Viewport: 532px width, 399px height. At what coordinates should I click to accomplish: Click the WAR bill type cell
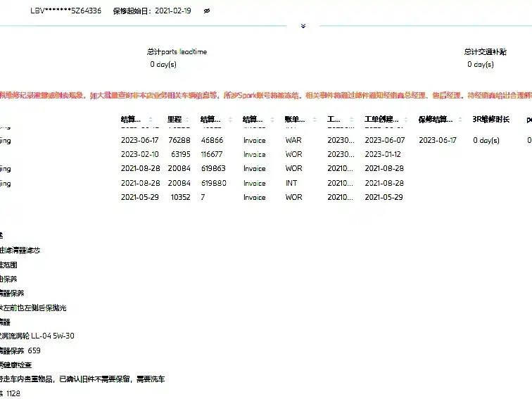293,140
